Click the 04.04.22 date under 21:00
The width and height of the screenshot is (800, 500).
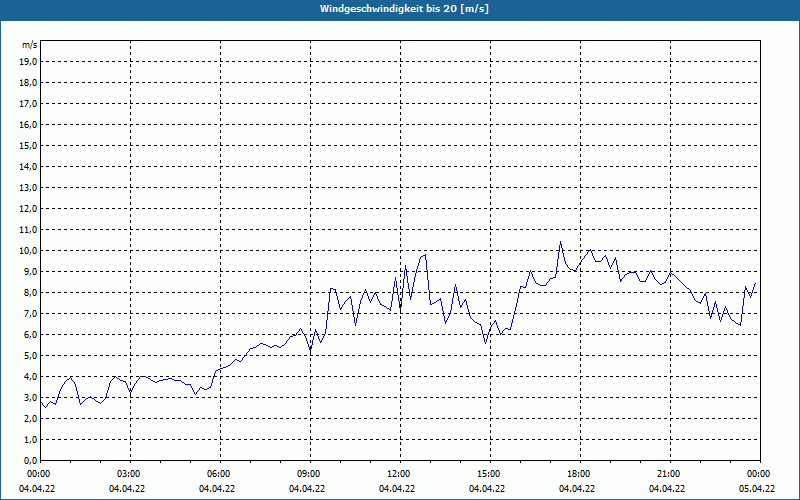coord(667,489)
